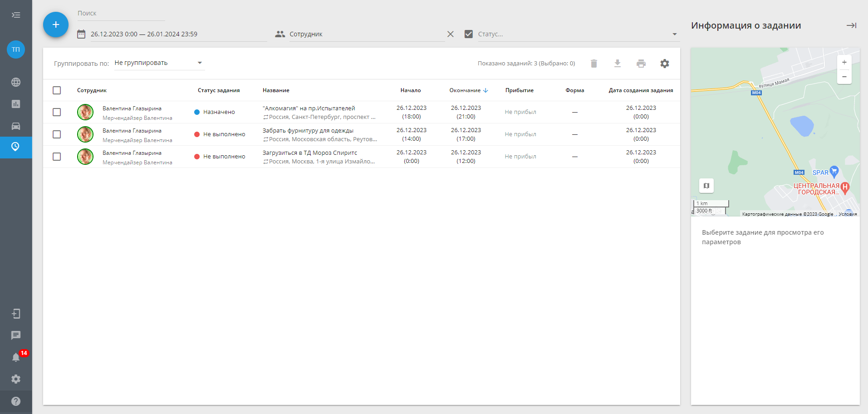The width and height of the screenshot is (868, 414).
Task: Zoom in on the map
Action: [844, 63]
